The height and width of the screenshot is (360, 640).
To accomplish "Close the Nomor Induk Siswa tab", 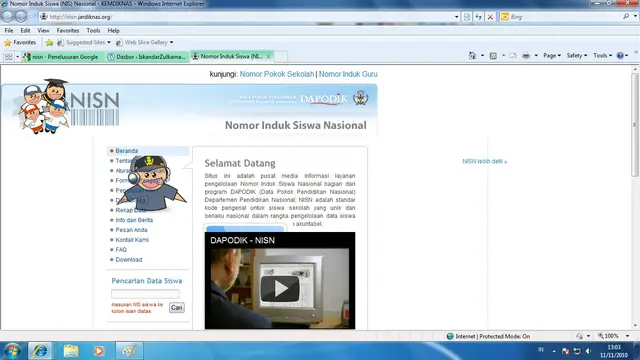I will click(x=268, y=56).
